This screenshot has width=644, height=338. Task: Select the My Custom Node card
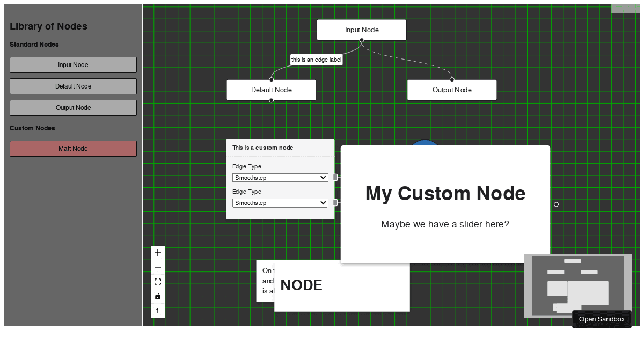pos(445,204)
